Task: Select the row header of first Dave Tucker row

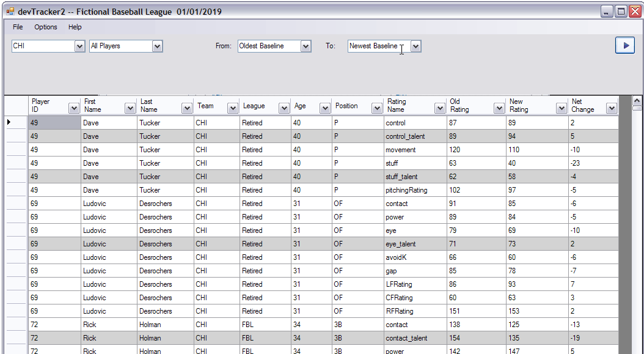Action: click(x=16, y=123)
